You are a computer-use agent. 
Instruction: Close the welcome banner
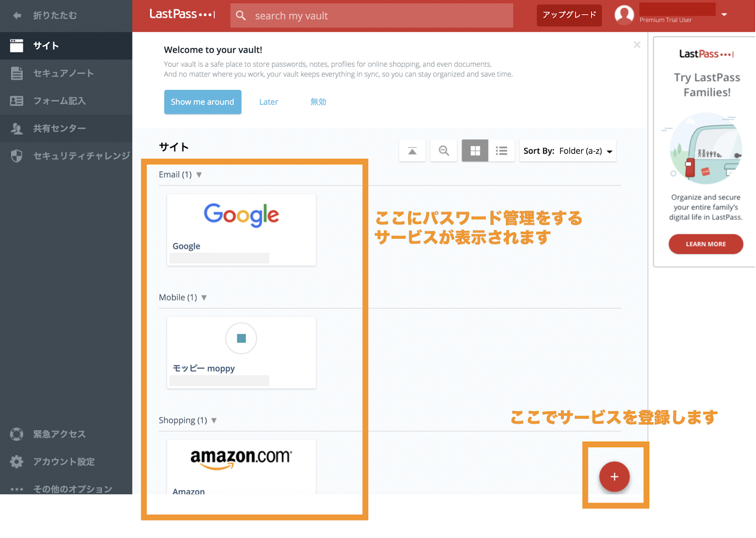tap(637, 45)
